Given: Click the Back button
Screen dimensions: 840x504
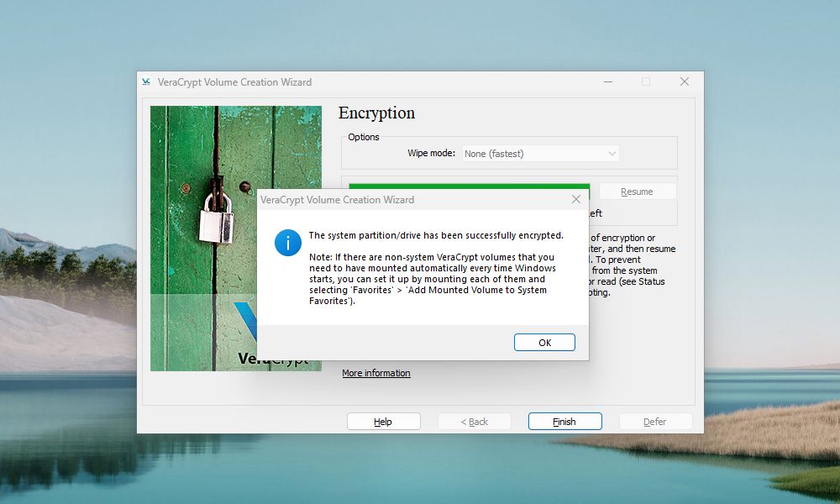Looking at the screenshot, I should tap(474, 422).
